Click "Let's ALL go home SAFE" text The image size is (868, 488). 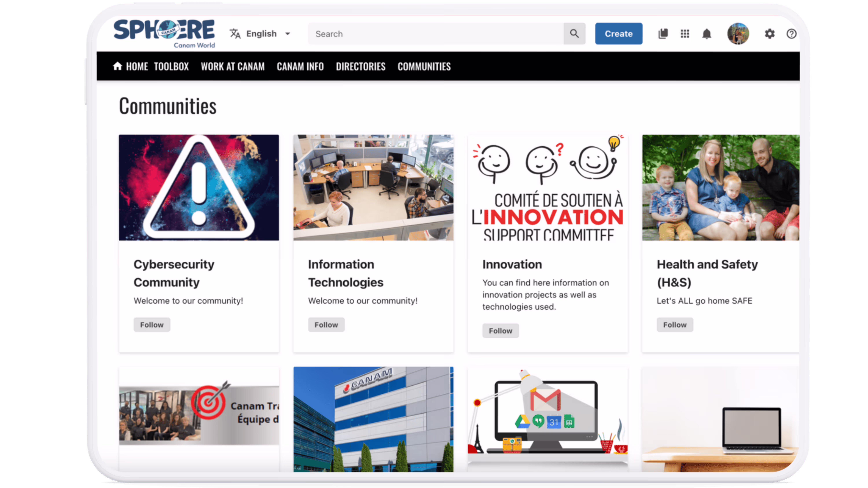pyautogui.click(x=705, y=301)
